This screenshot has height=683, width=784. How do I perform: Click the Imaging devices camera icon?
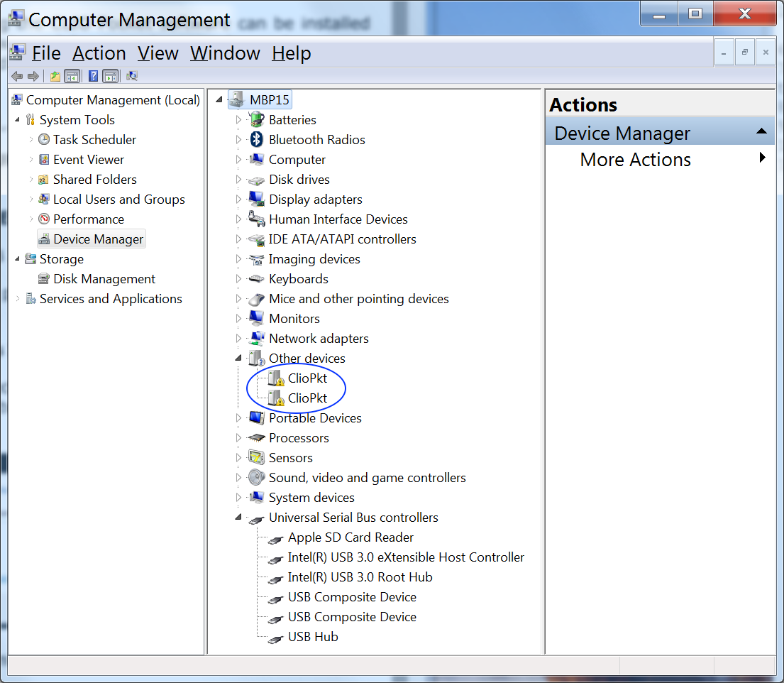tap(257, 259)
